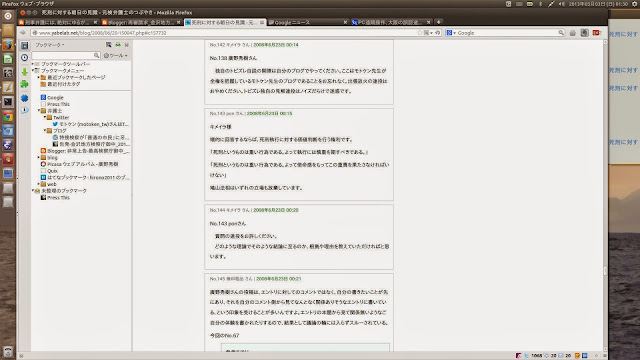640x360 pixels.
Task: Open the ツール dropdown in the bookmarks sidebar
Action: [116, 56]
